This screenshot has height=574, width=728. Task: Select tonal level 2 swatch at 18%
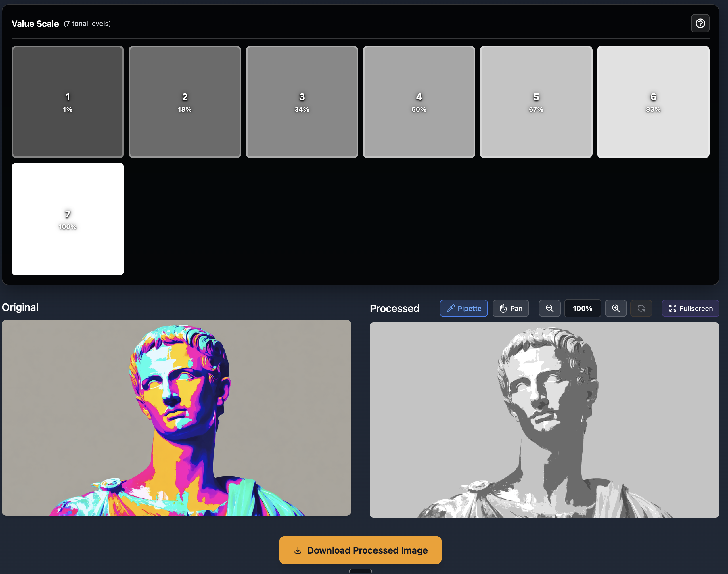(x=185, y=102)
